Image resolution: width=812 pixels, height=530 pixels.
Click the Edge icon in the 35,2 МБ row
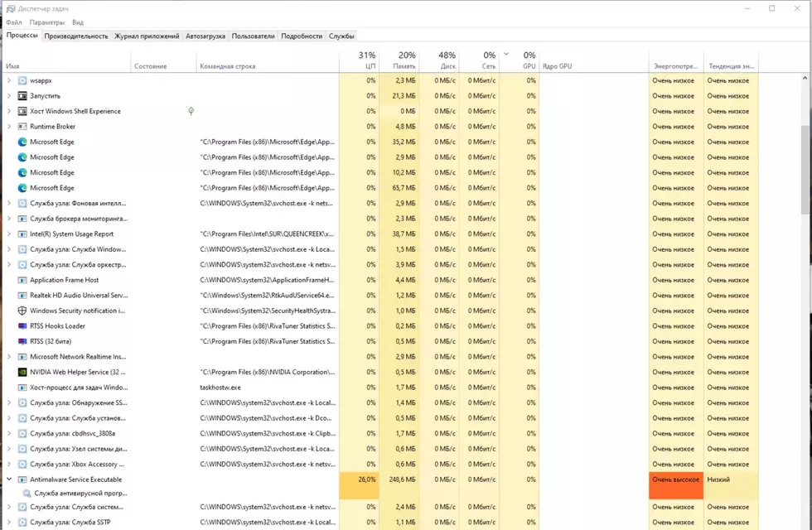pyautogui.click(x=22, y=142)
